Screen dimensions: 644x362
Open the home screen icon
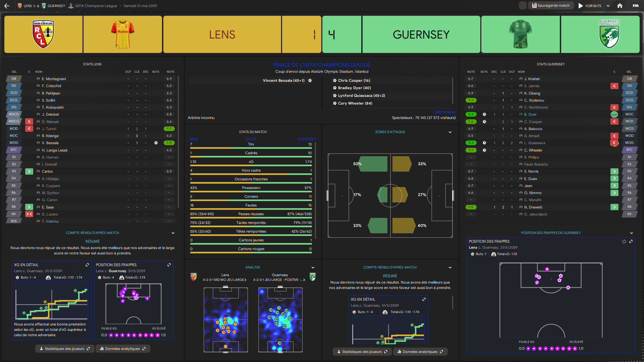620,6
